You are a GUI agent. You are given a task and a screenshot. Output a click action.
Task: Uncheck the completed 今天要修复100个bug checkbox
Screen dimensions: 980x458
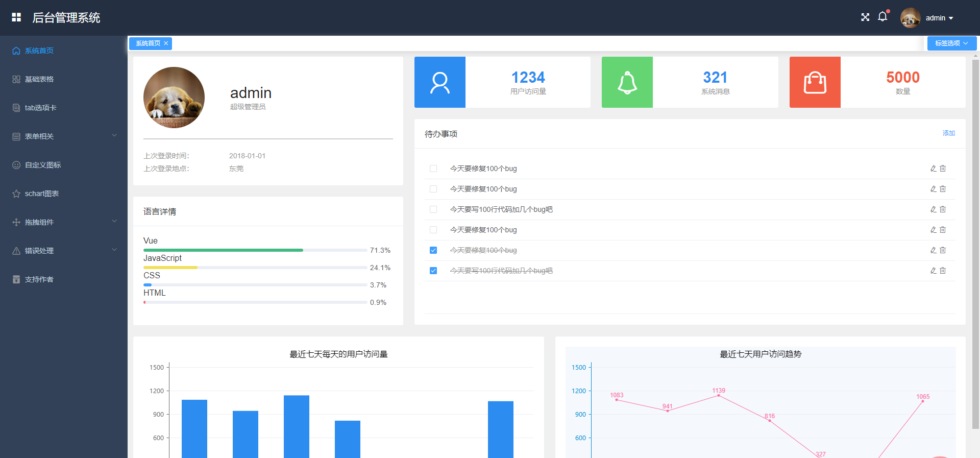(x=433, y=250)
